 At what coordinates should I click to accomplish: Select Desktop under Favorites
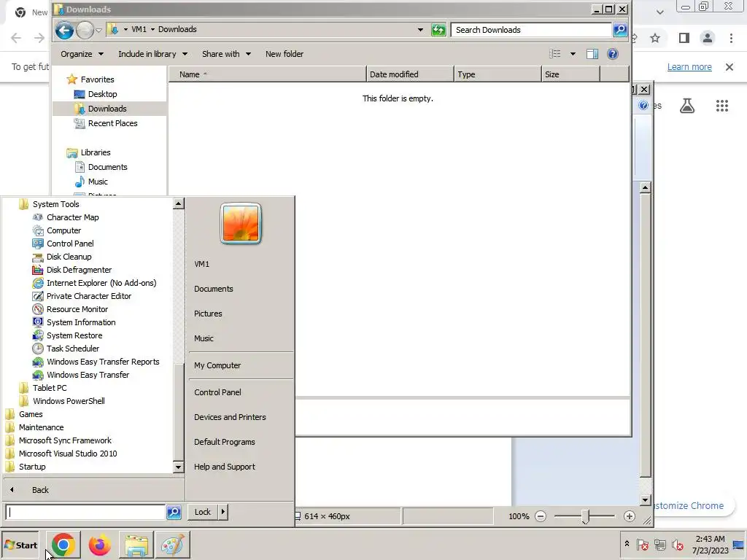tap(102, 94)
